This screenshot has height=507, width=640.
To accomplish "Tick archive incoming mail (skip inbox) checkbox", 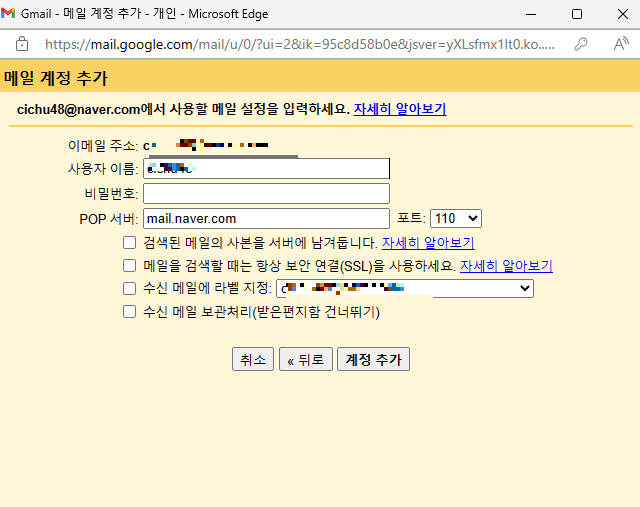I will click(x=129, y=312).
